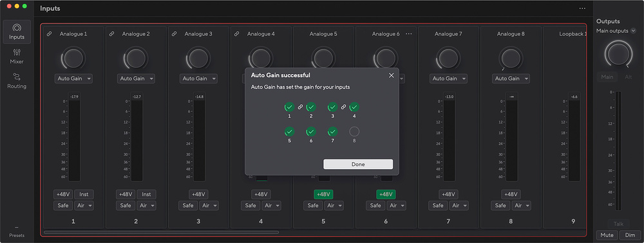644x243 pixels.
Task: Enable +48V phantom power on channel 8
Action: click(511, 194)
